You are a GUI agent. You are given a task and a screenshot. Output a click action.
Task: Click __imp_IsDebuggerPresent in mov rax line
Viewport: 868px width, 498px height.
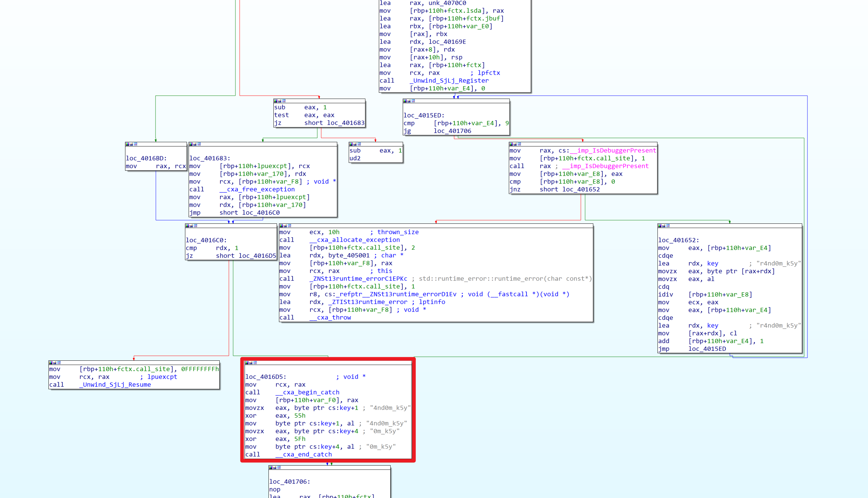click(613, 150)
